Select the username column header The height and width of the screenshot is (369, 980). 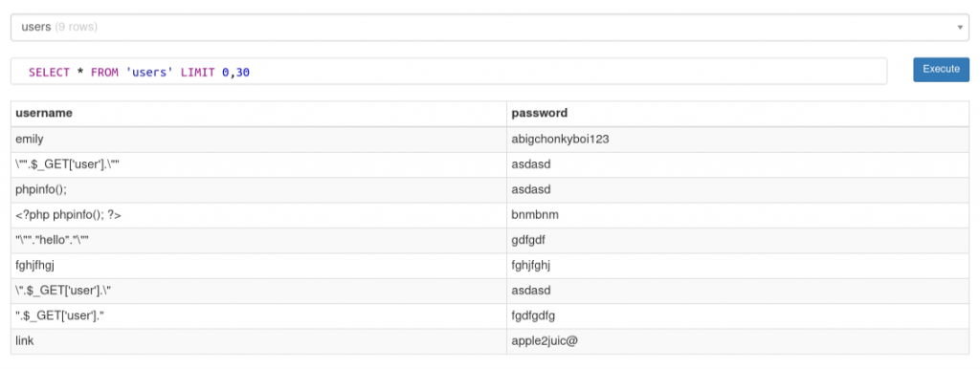tap(258, 114)
